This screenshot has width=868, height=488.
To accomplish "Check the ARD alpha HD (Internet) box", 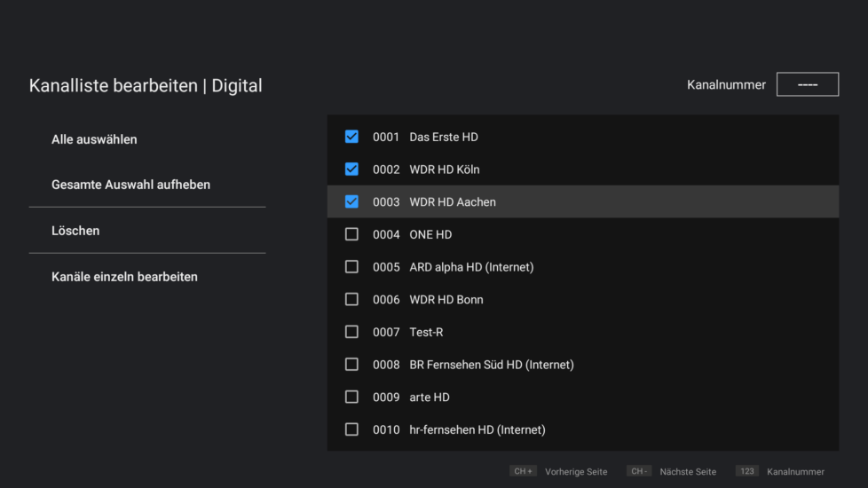I will [351, 267].
